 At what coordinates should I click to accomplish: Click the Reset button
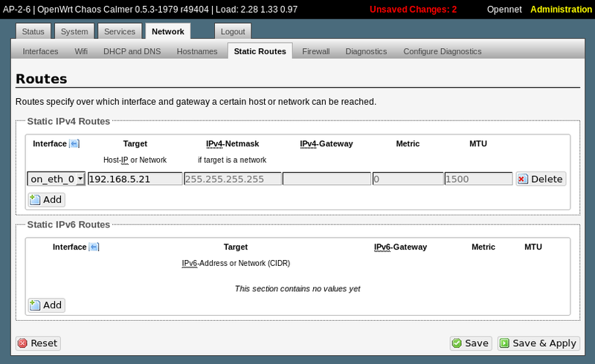39,343
